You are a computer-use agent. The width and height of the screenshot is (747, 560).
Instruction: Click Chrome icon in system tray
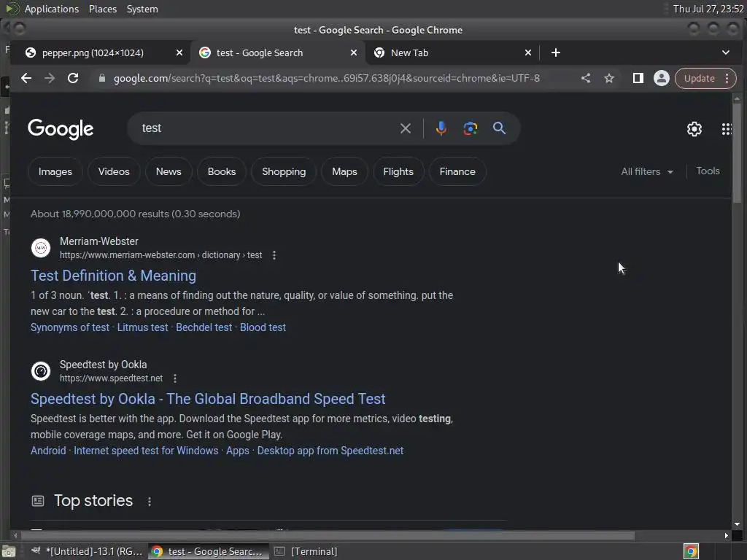pos(691,551)
